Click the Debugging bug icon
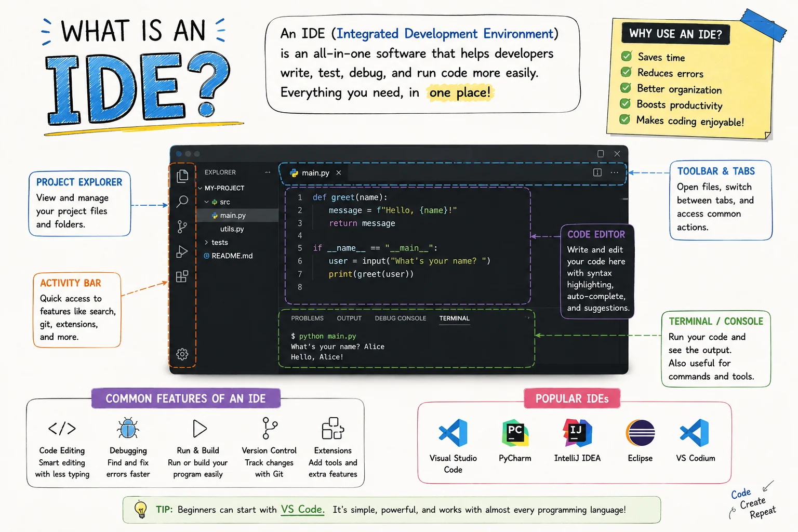 128,429
